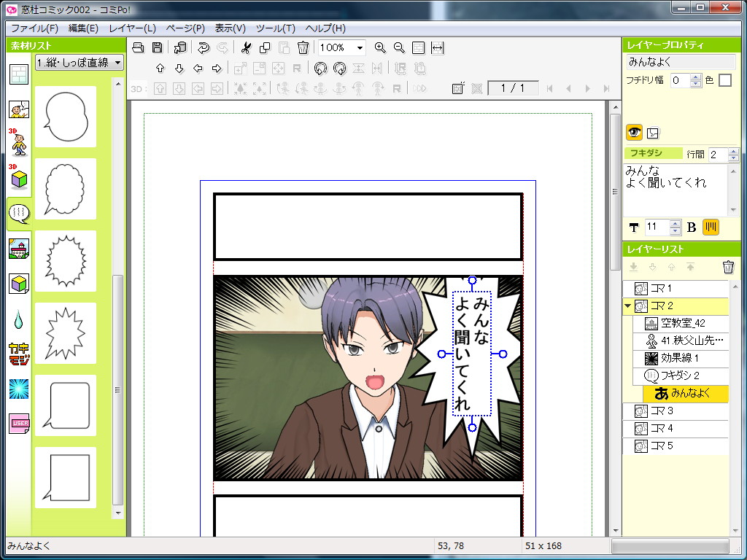Screen dimensions: 747x560
Task: Open the ヘルプ(H) menu
Action: [325, 28]
